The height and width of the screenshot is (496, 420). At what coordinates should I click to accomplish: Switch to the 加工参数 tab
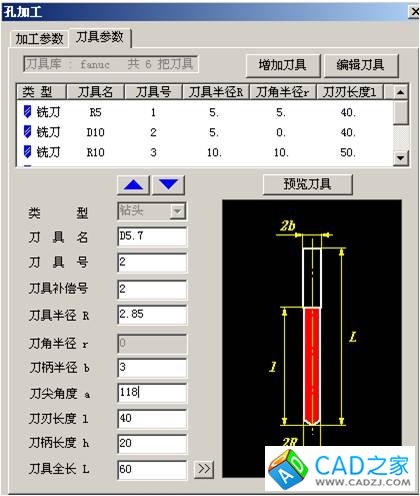pos(39,39)
